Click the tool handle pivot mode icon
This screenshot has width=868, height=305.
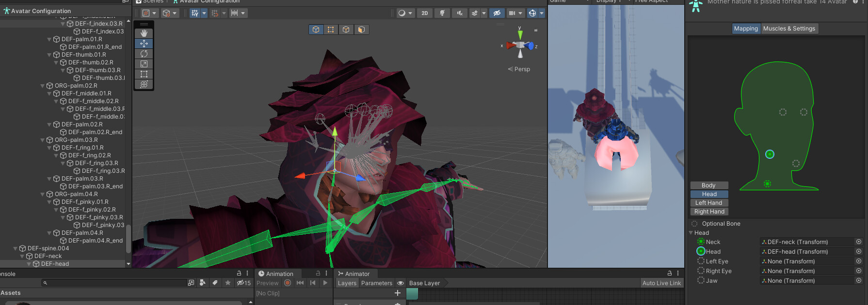coord(146,13)
